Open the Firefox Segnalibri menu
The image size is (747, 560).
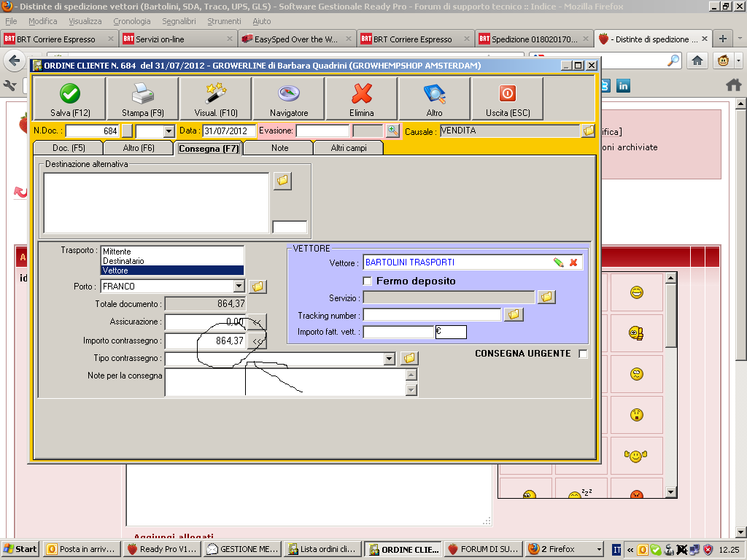179,21
